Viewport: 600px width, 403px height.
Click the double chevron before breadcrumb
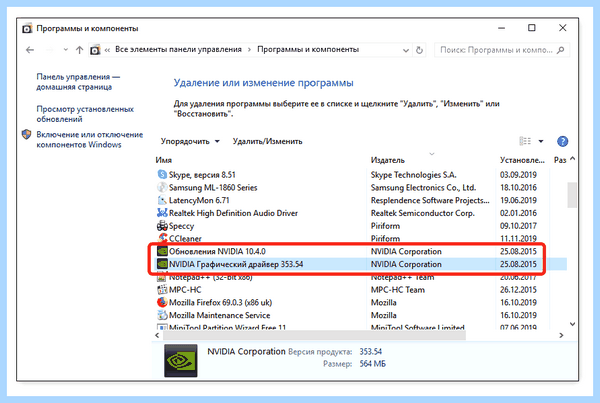(x=108, y=50)
